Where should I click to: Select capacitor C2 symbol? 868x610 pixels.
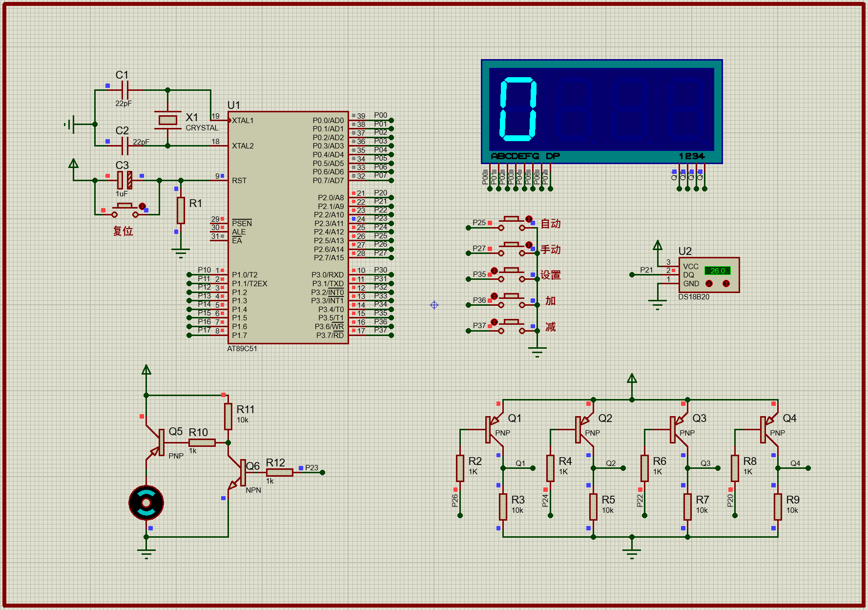[x=124, y=146]
